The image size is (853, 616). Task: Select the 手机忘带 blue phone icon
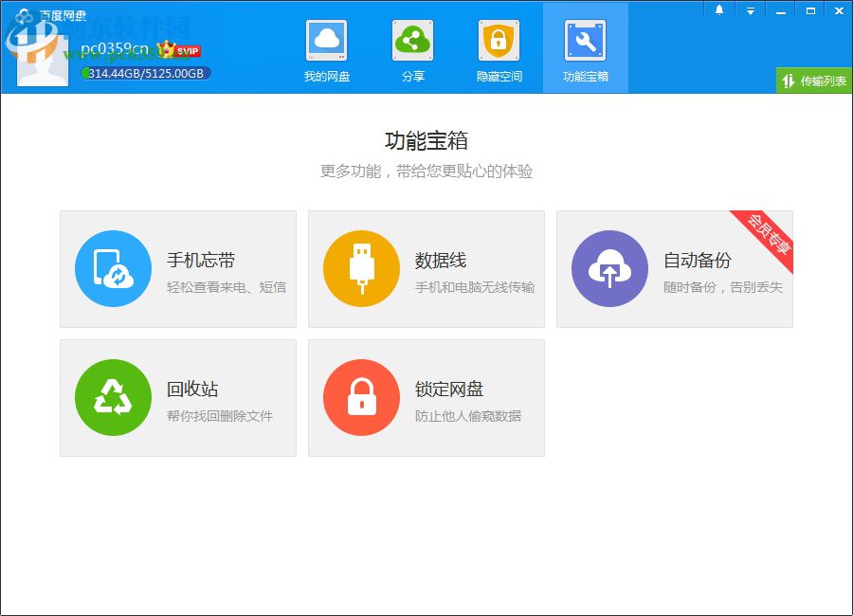(113, 269)
